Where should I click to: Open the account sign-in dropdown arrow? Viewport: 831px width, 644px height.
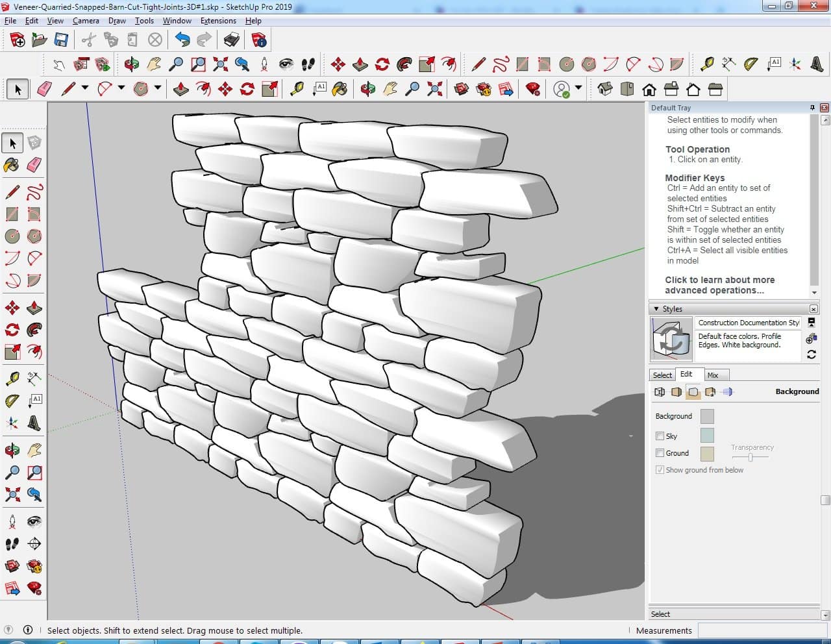coord(578,88)
